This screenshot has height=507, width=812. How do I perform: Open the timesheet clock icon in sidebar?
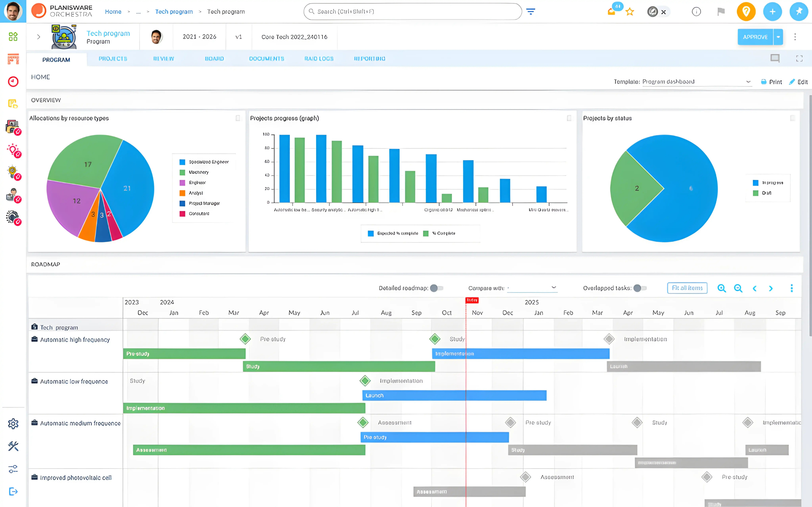(x=13, y=81)
